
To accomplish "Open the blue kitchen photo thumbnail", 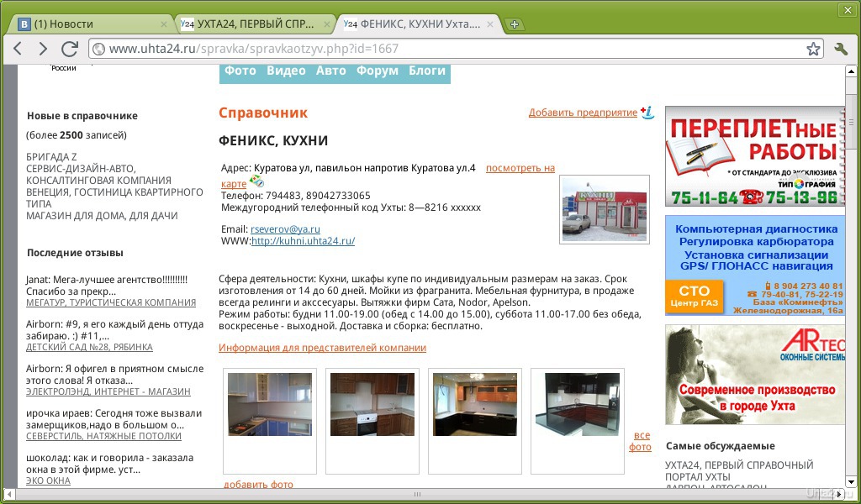I will [x=270, y=404].
